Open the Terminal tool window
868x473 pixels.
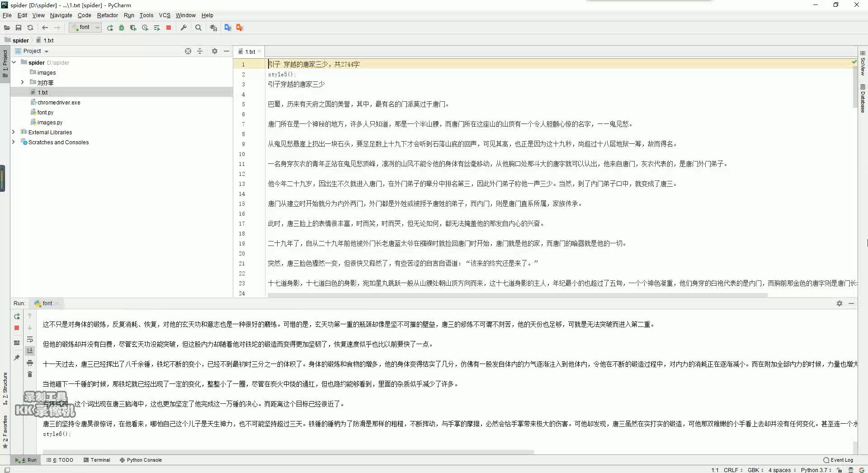coord(97,460)
